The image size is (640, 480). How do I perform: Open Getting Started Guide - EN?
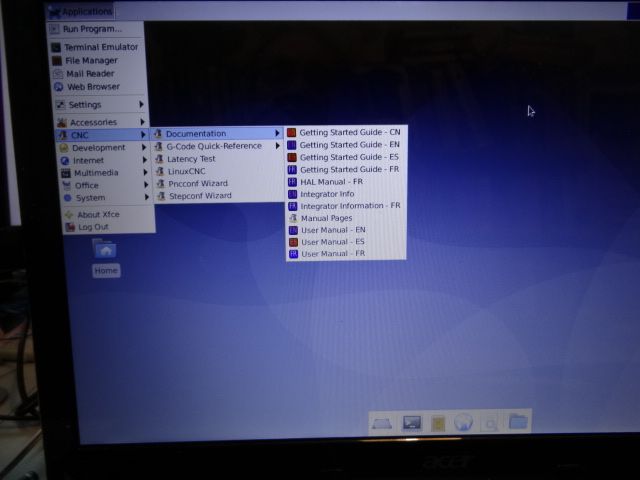tap(346, 145)
